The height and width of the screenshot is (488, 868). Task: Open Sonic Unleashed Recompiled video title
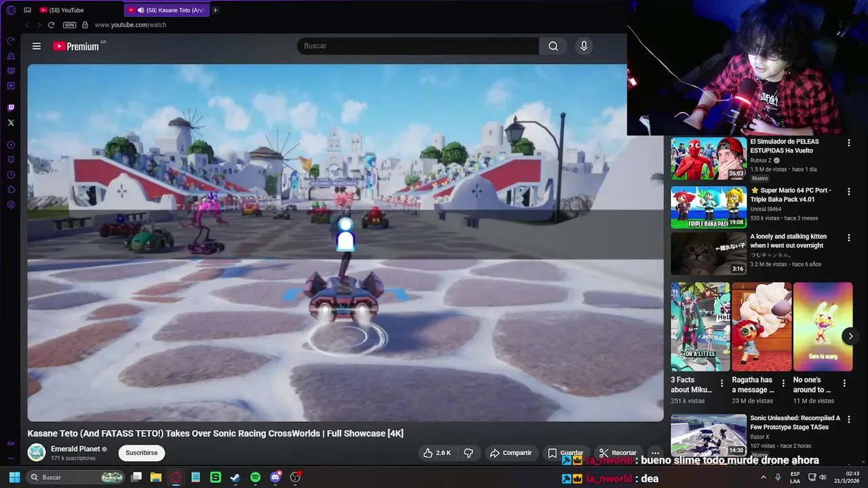(x=795, y=423)
